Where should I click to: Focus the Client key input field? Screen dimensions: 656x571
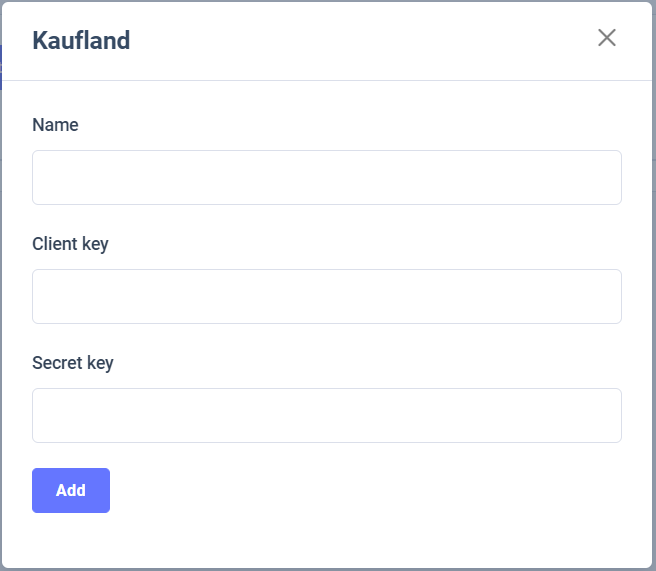[327, 297]
